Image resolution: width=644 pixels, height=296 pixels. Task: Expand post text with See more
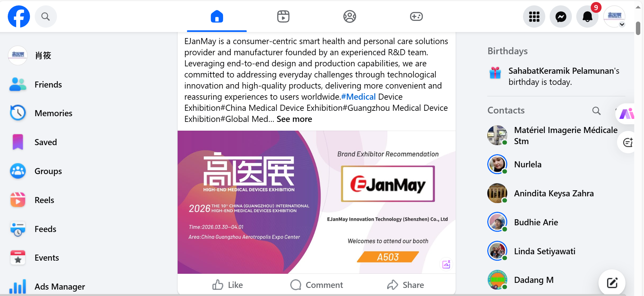[x=294, y=119]
